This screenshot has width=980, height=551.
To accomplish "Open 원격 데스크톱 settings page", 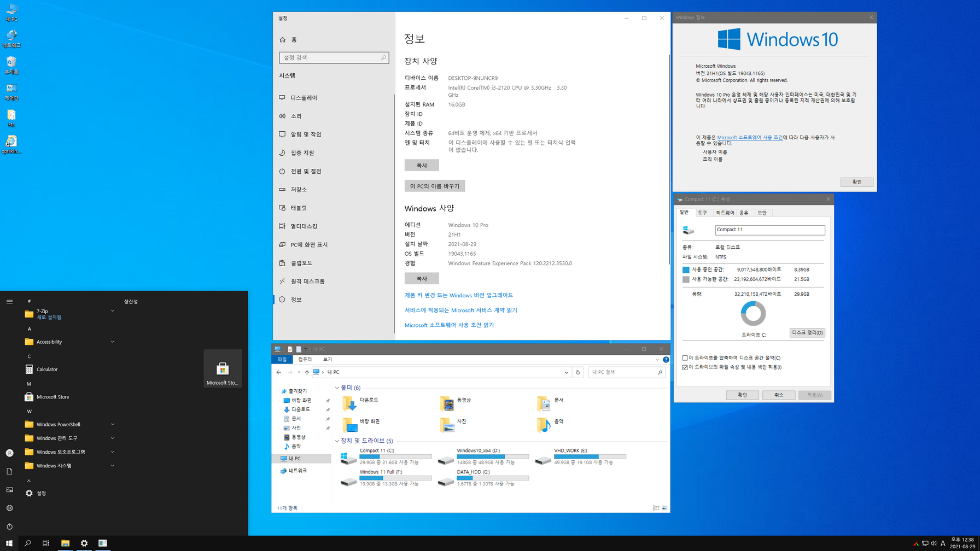I will [334, 282].
